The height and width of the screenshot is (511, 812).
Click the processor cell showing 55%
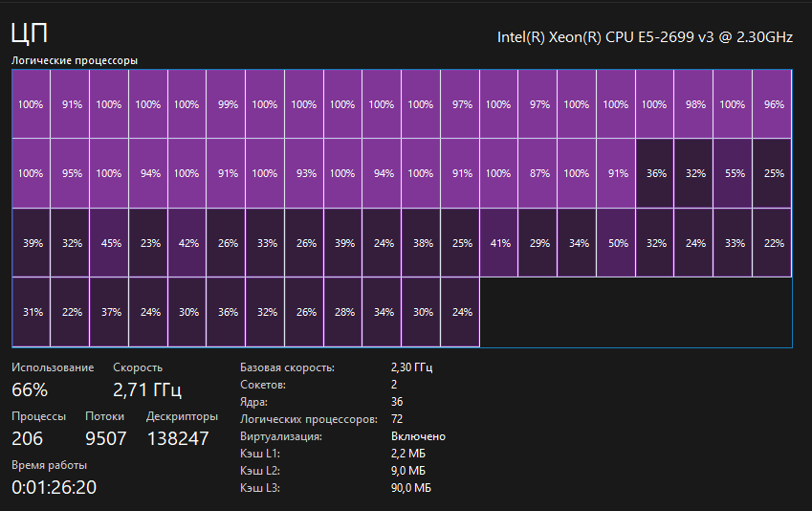pos(733,173)
